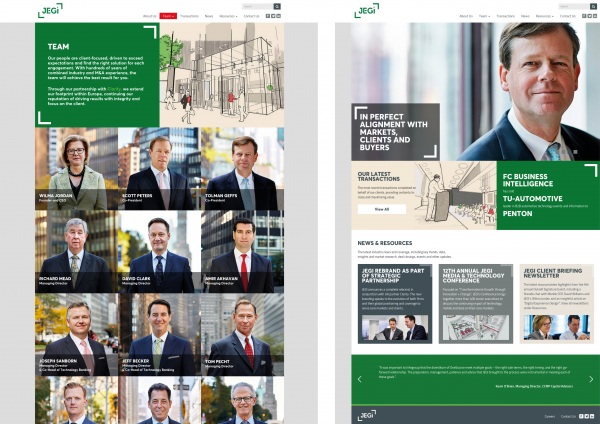Open the last social icon in the home page header
The image size is (600, 424).
(595, 16)
